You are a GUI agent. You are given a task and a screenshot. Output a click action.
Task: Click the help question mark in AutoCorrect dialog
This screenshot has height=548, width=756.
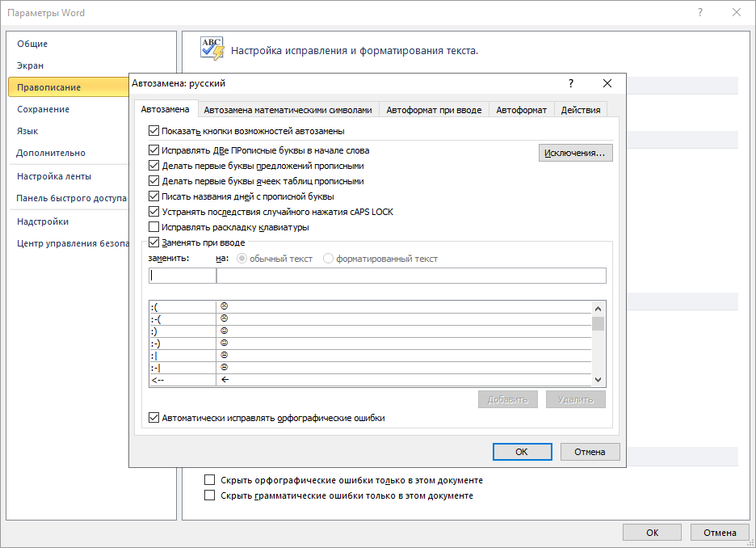point(571,83)
